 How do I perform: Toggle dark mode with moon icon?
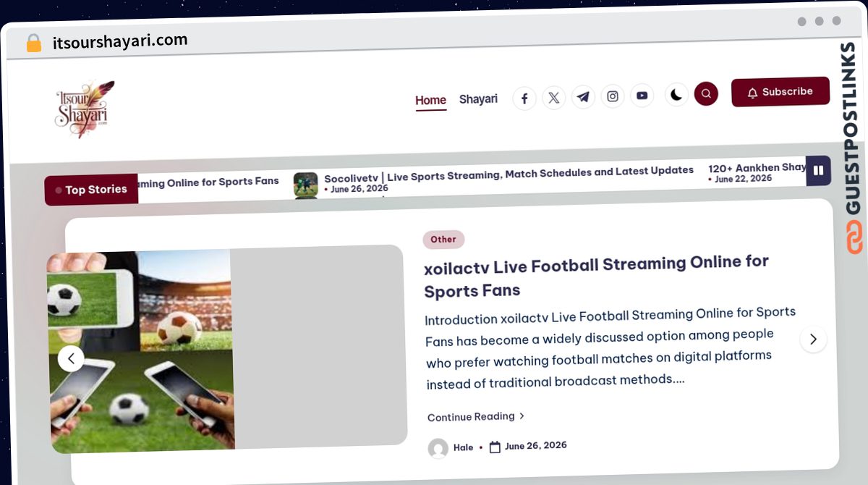pos(676,94)
